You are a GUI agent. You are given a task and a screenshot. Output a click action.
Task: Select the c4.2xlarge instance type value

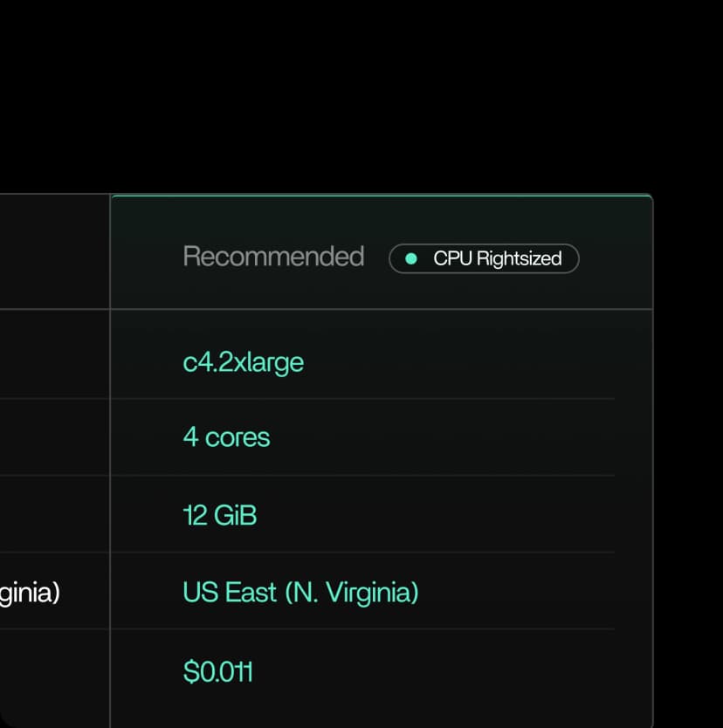pos(243,361)
